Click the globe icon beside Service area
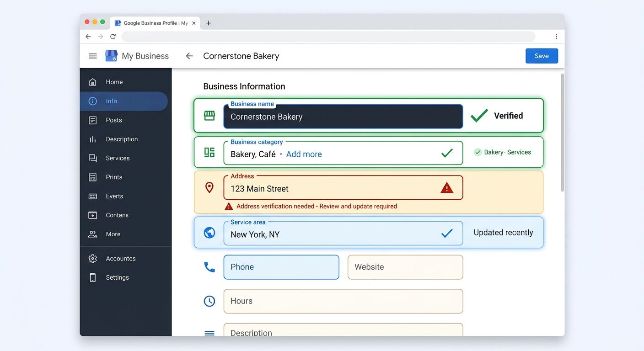 click(209, 233)
